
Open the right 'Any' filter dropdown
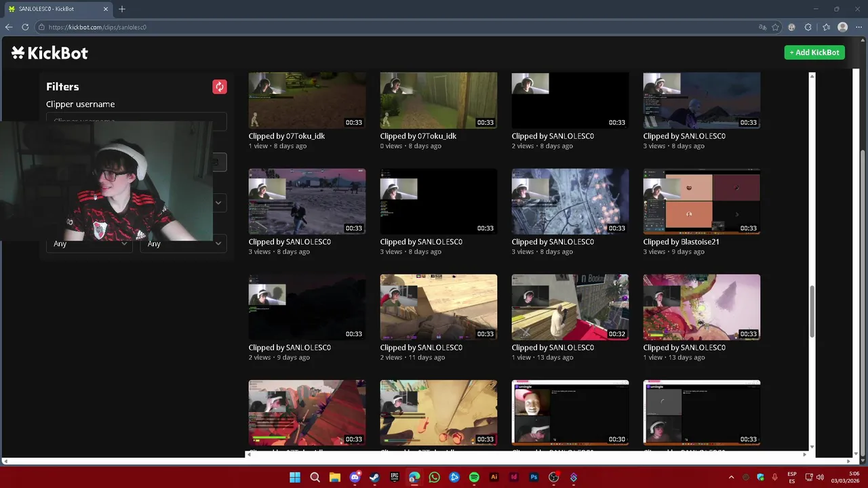click(x=183, y=243)
